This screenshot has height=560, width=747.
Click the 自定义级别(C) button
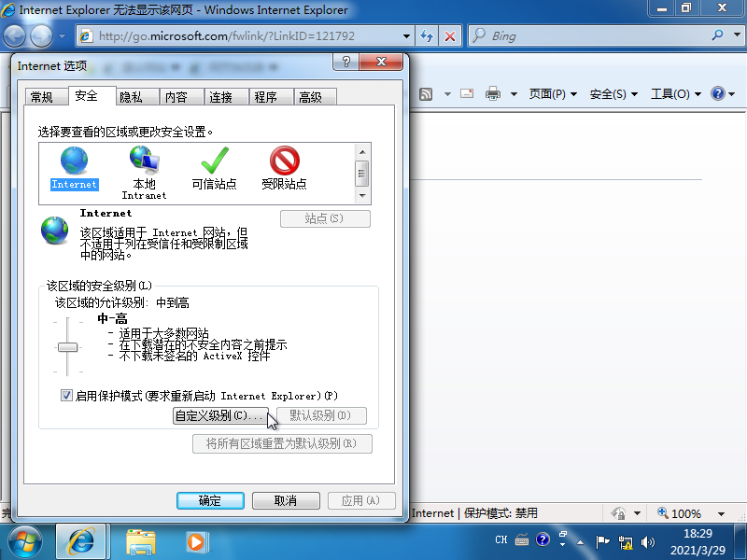tap(223, 415)
